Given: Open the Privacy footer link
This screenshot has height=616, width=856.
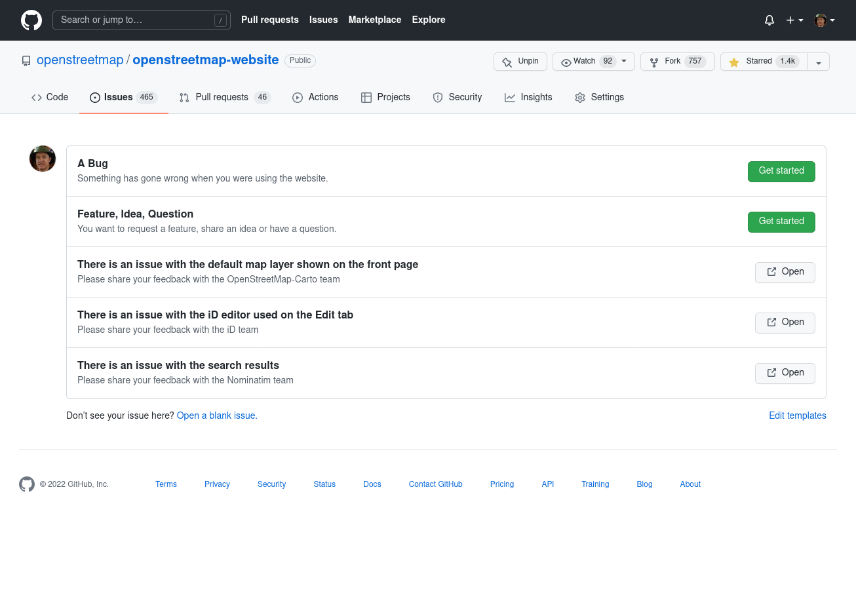Looking at the screenshot, I should 217,484.
